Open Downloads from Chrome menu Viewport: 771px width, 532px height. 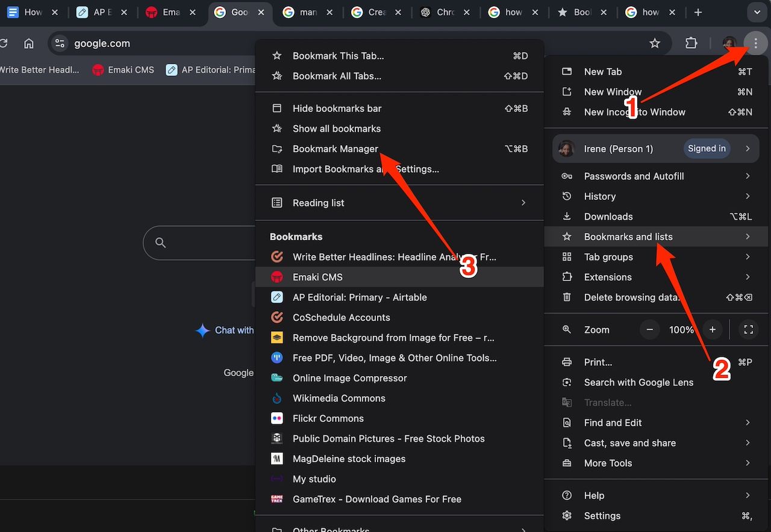pyautogui.click(x=657, y=217)
